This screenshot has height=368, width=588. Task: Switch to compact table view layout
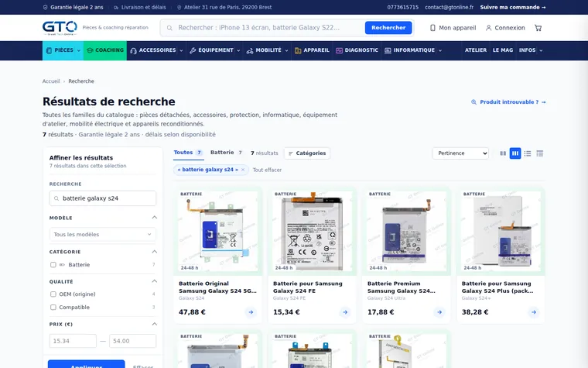coord(539,153)
